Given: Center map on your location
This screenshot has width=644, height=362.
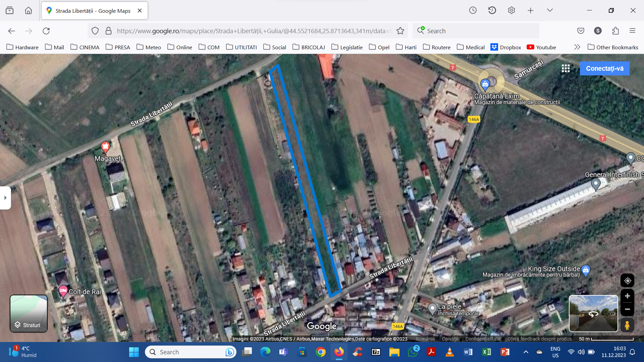Looking at the screenshot, I should pos(627,281).
